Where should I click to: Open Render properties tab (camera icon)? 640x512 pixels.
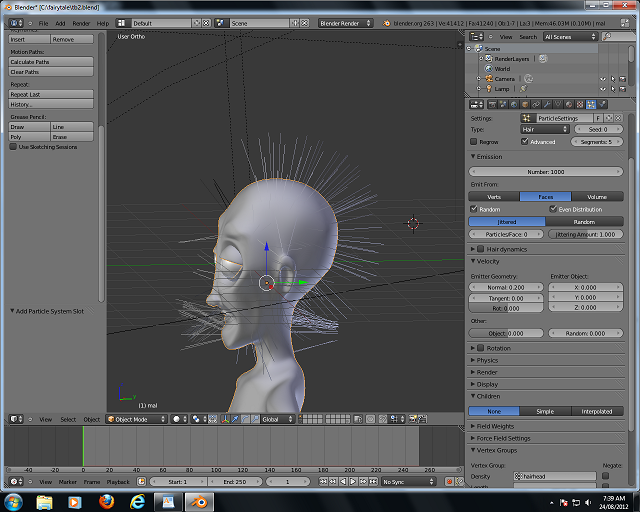click(493, 105)
